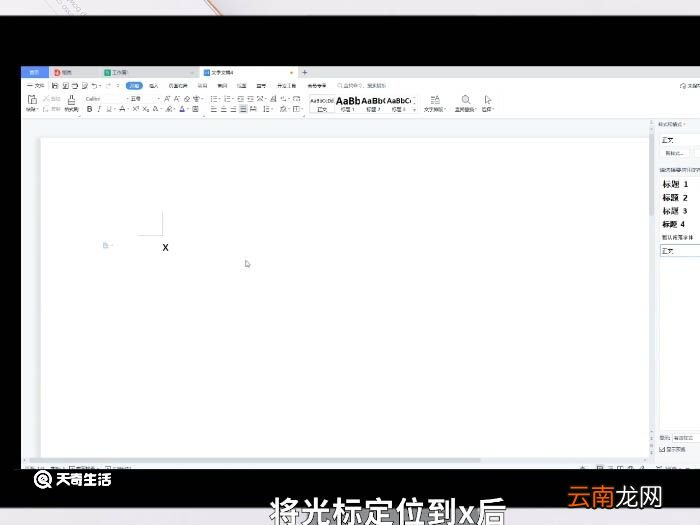The width and height of the screenshot is (700, 525).
Task: Apply highlight color to text
Action: point(169,109)
